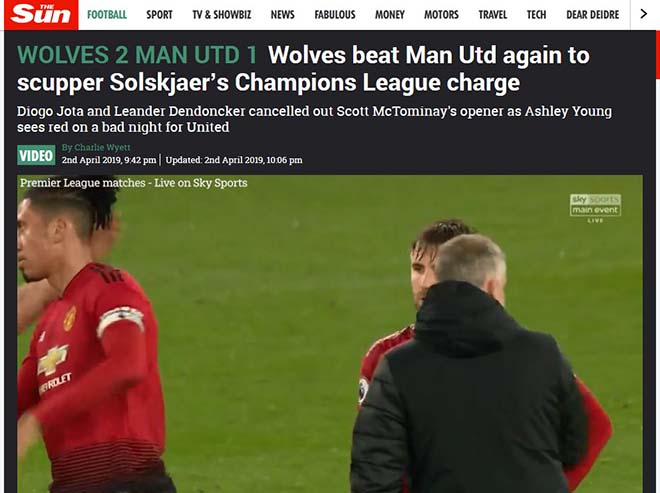The width and height of the screenshot is (660, 493).
Task: Open the Money section
Action: pos(390,15)
